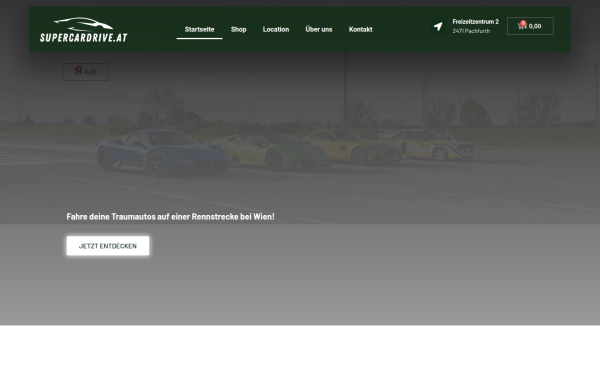Viewport: 600px width, 375px height.
Task: Open the Kontakt menu item
Action: point(360,29)
